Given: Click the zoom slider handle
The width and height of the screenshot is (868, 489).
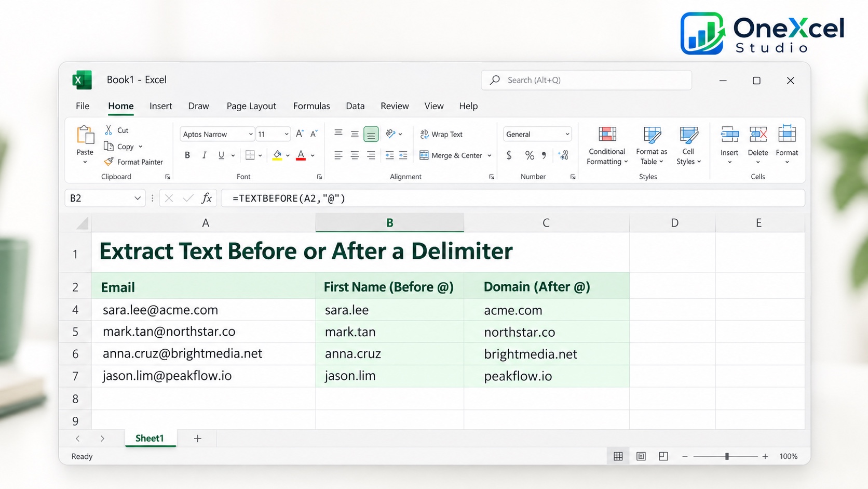Looking at the screenshot, I should pyautogui.click(x=727, y=456).
